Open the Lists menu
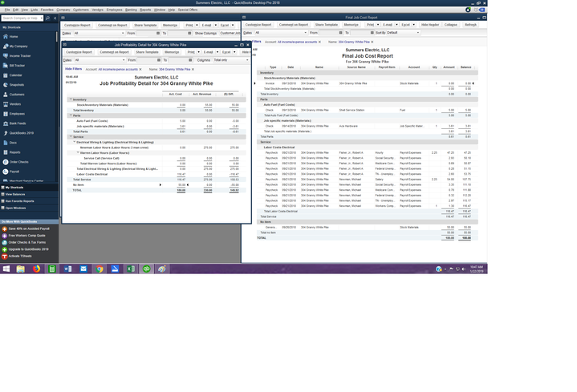Image resolution: width=577 pixels, height=392 pixels. [x=35, y=10]
